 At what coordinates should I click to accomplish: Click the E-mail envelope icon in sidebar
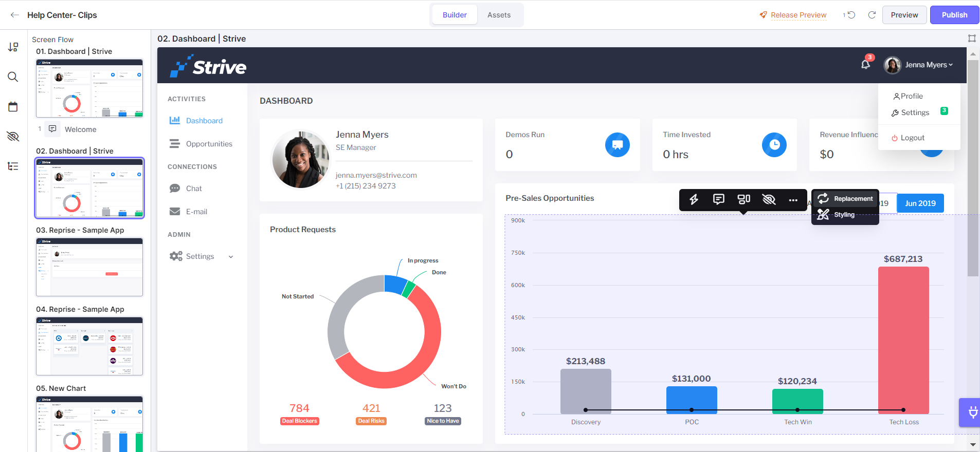click(x=175, y=212)
